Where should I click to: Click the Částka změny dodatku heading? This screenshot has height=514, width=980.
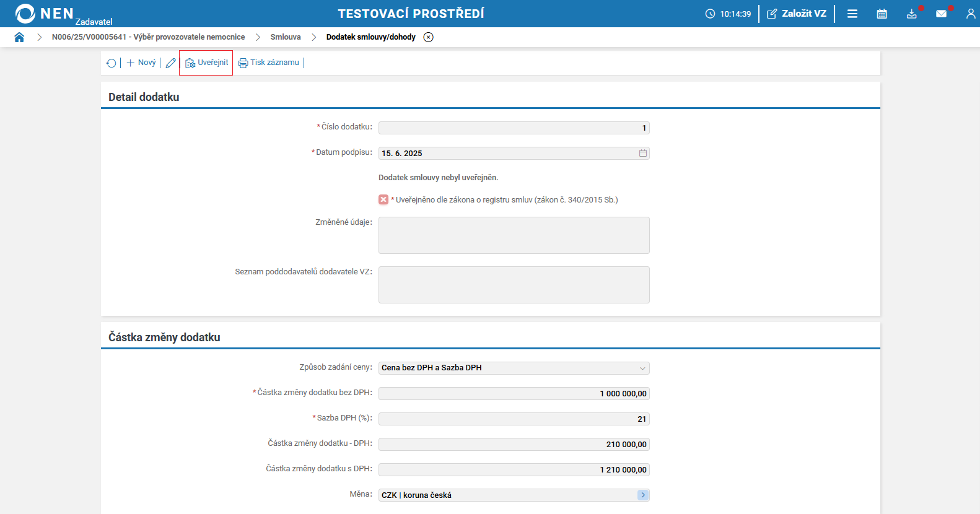pyautogui.click(x=164, y=338)
